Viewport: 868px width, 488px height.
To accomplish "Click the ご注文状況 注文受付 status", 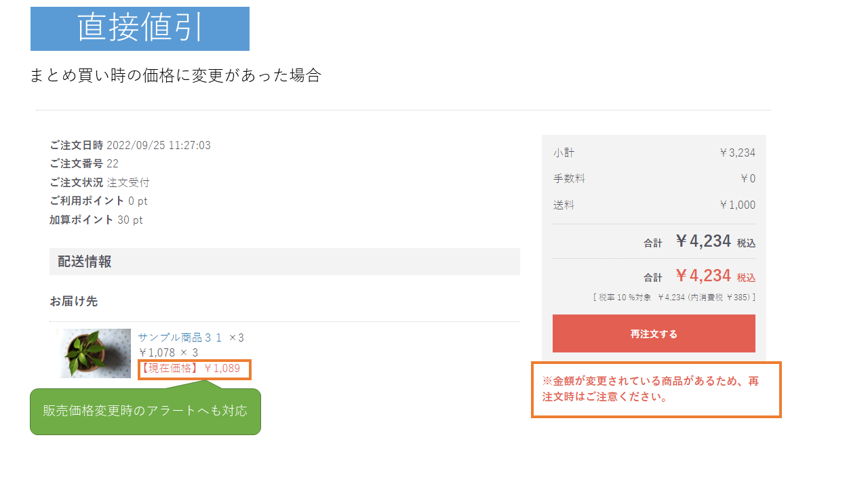I will (x=100, y=182).
